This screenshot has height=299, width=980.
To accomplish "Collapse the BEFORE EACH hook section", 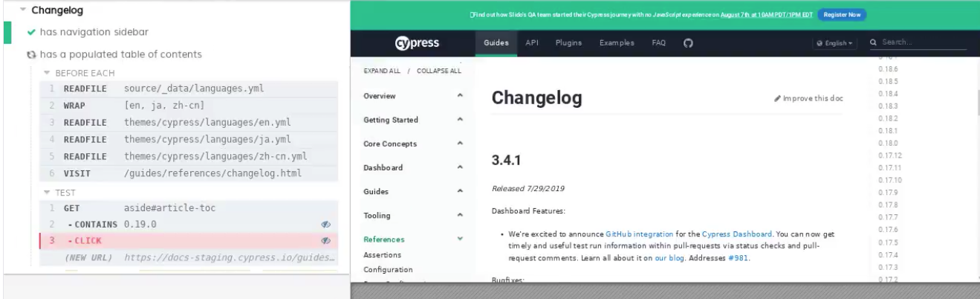I will [x=46, y=73].
